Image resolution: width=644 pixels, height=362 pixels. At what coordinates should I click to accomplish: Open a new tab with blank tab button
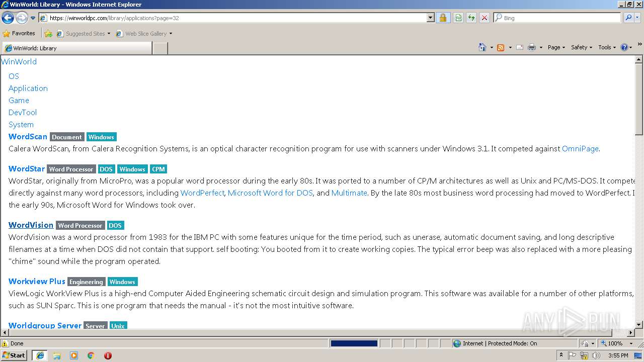160,48
